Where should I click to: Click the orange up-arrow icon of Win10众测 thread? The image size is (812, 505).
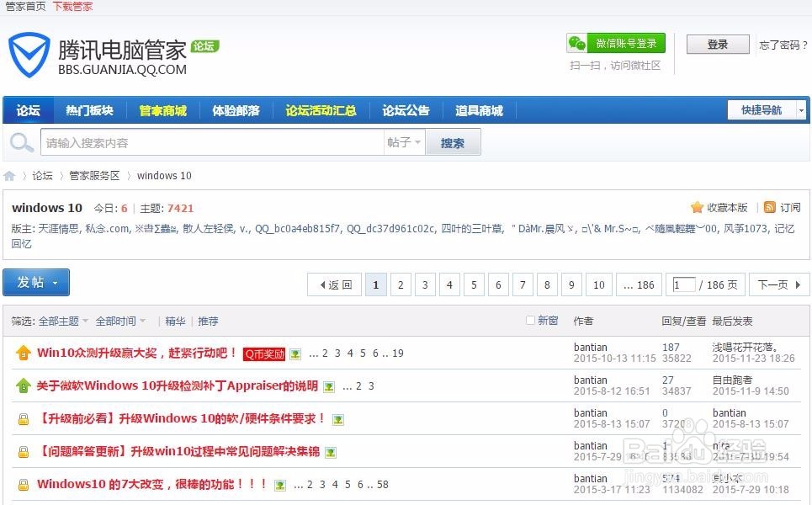coord(24,353)
